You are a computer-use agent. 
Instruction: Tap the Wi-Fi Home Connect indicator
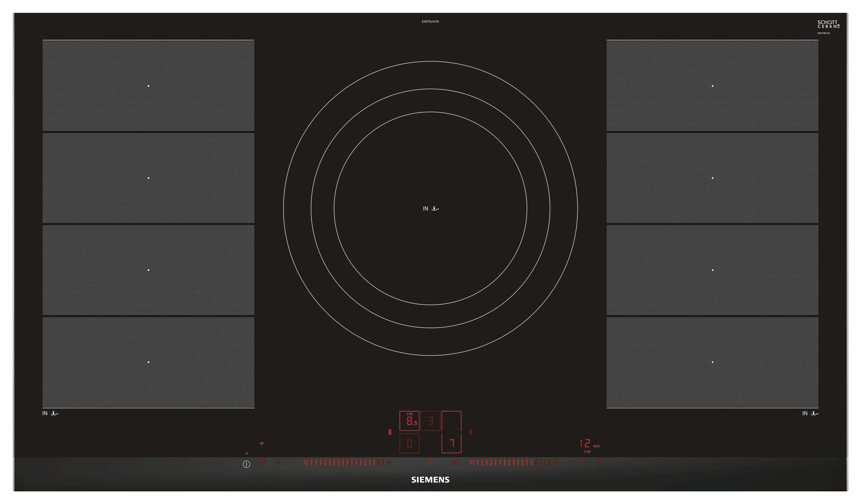coord(262,443)
